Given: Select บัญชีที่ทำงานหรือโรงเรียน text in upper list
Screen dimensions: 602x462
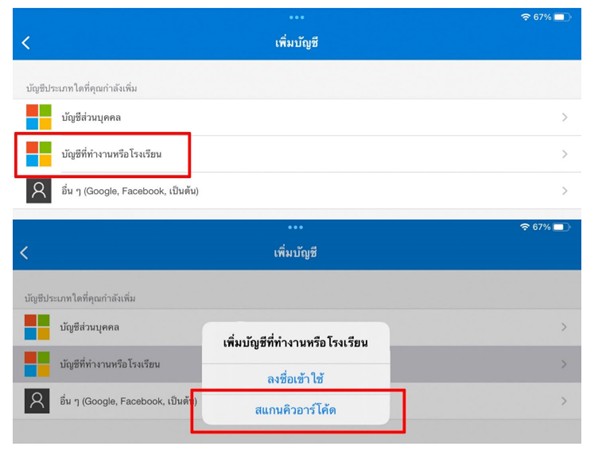Looking at the screenshot, I should (111, 154).
